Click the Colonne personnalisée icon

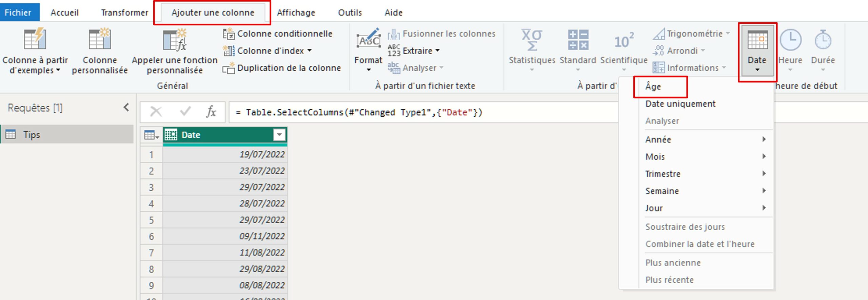click(x=99, y=39)
